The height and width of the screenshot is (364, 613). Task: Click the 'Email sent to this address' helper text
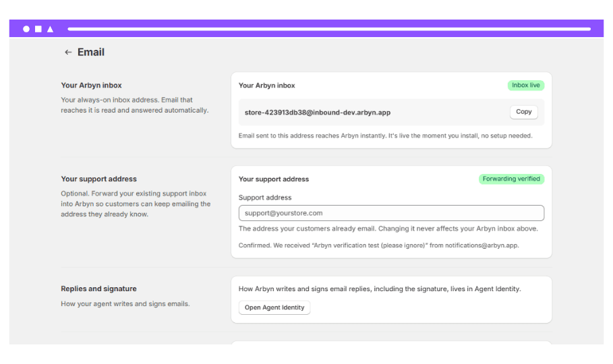click(386, 135)
